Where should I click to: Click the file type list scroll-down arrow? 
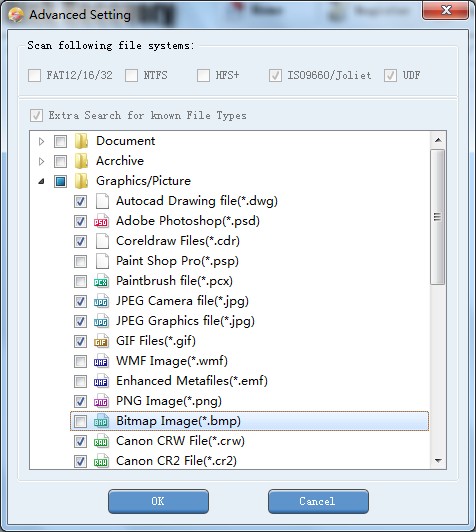(438, 460)
